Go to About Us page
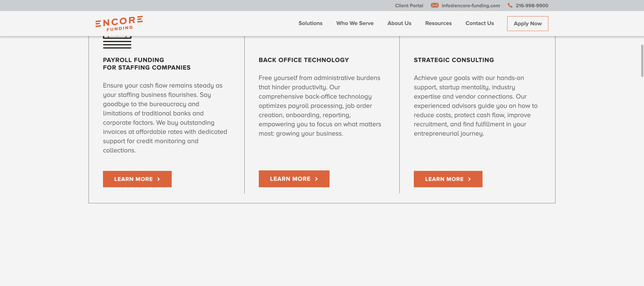This screenshot has height=286, width=644. (x=399, y=23)
